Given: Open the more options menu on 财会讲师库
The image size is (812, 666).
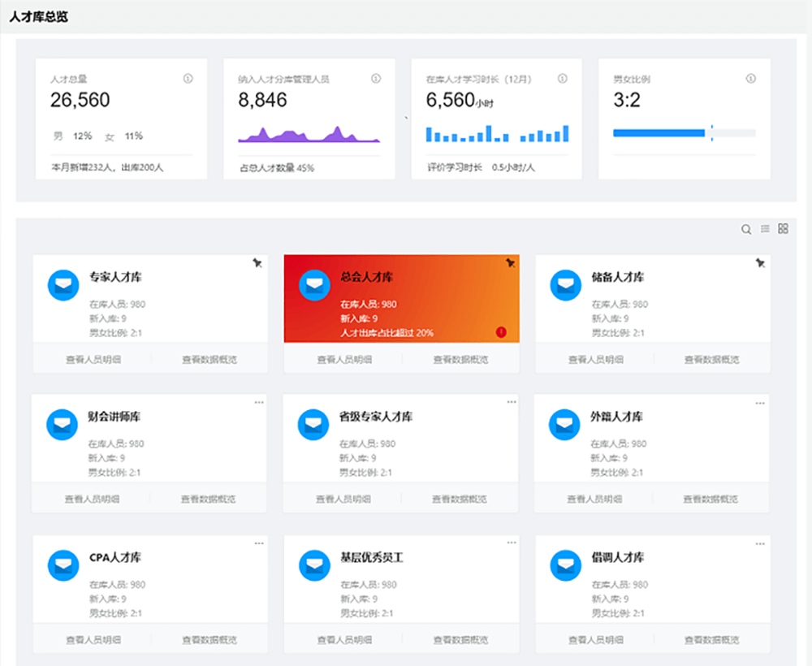Looking at the screenshot, I should tap(259, 402).
